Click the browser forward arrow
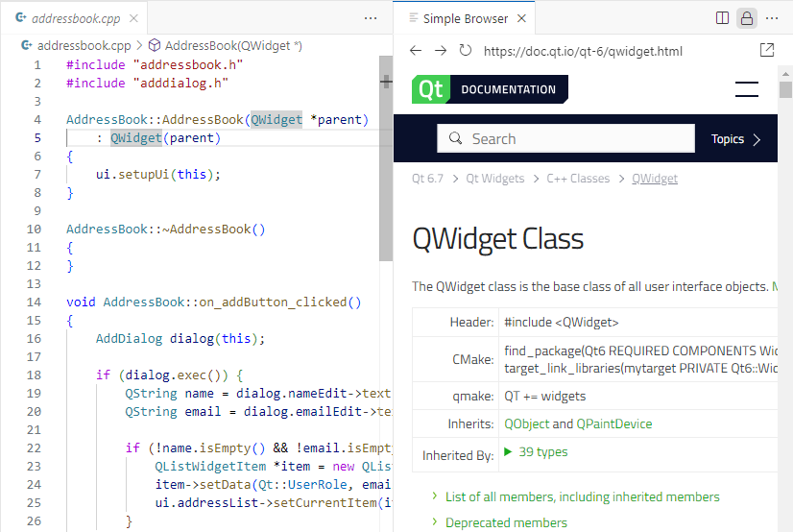This screenshot has width=793, height=532. tap(441, 51)
